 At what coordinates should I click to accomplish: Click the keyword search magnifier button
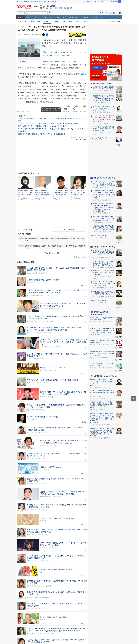tap(49, 13)
